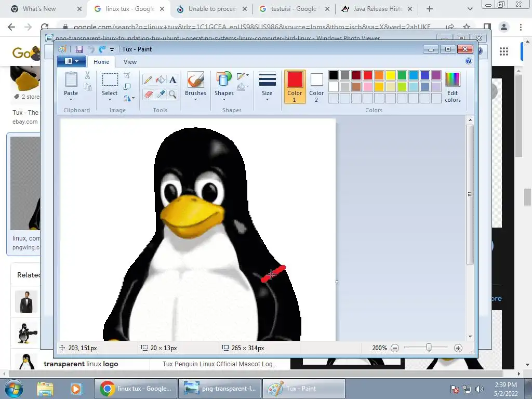
Task: Expand the Brushes dropdown arrow
Action: pyautogui.click(x=195, y=99)
